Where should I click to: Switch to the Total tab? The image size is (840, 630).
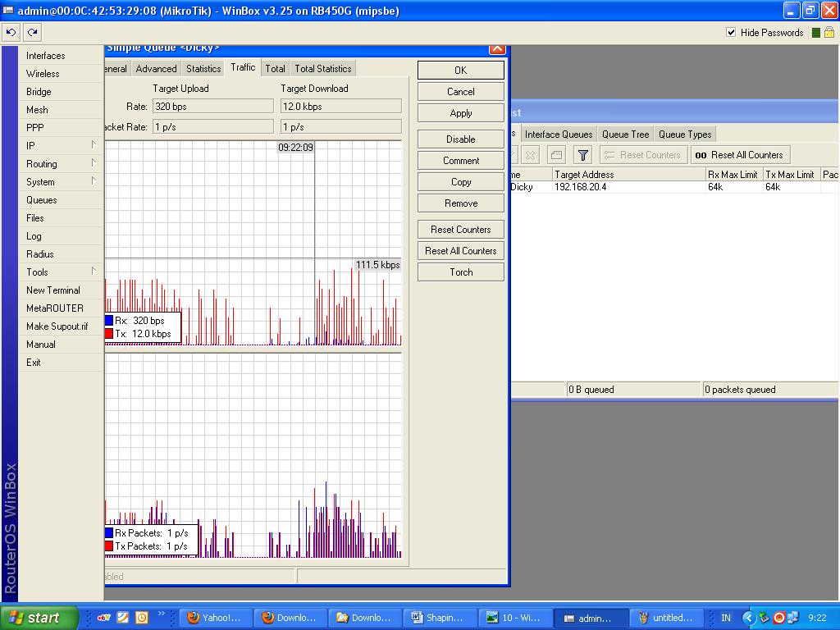point(275,69)
